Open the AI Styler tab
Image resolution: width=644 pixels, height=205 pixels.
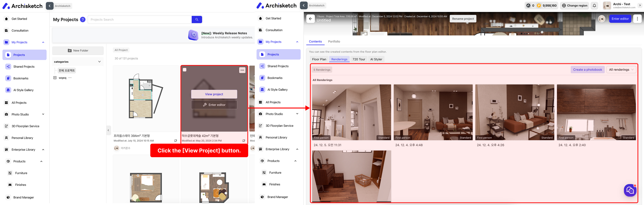[376, 59]
